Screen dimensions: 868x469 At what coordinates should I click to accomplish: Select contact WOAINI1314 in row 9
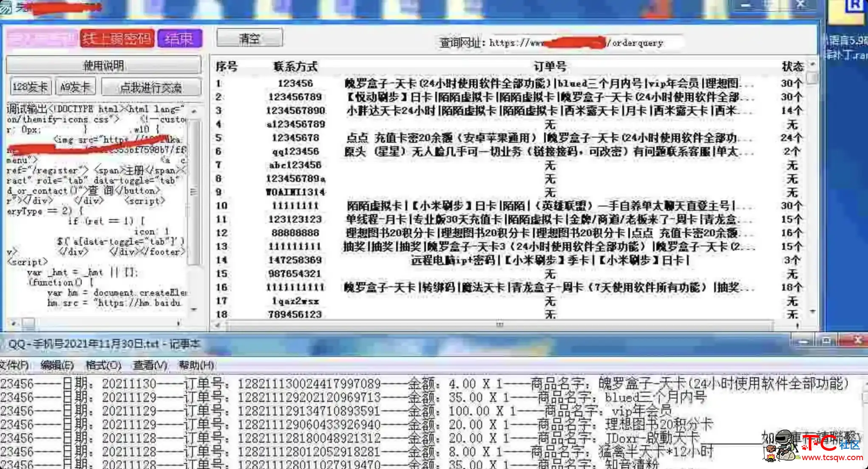click(295, 192)
